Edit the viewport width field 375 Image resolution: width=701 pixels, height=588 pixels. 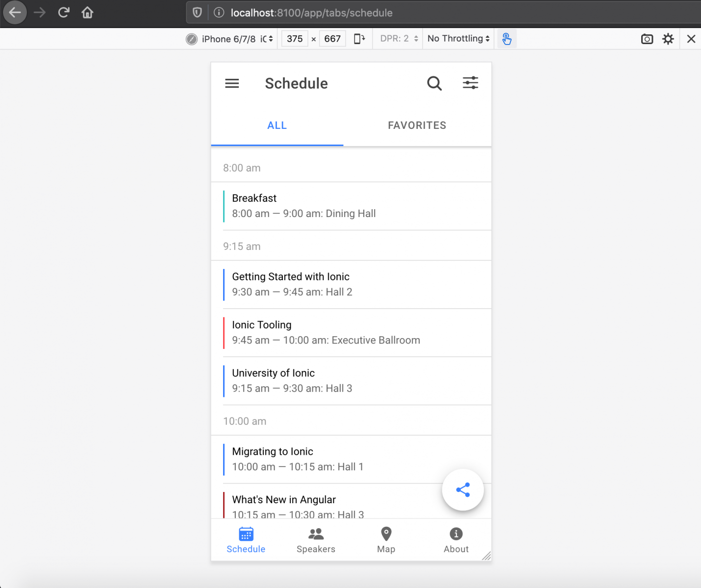point(295,39)
